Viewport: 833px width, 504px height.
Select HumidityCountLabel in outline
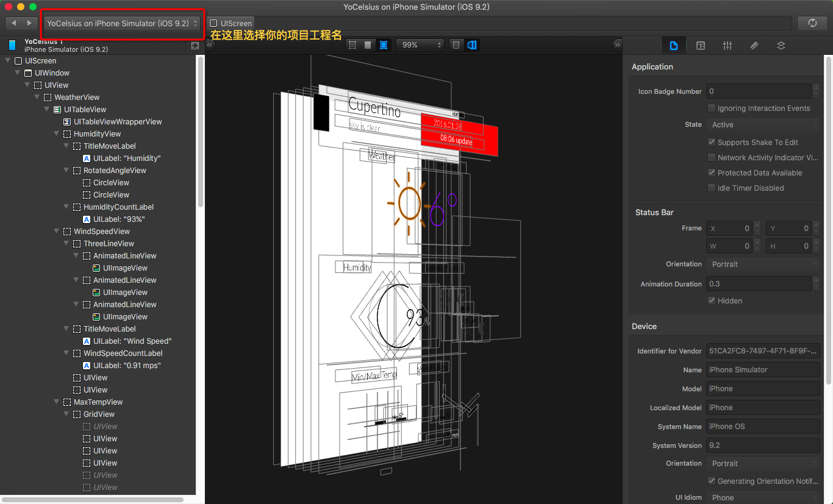pos(119,207)
